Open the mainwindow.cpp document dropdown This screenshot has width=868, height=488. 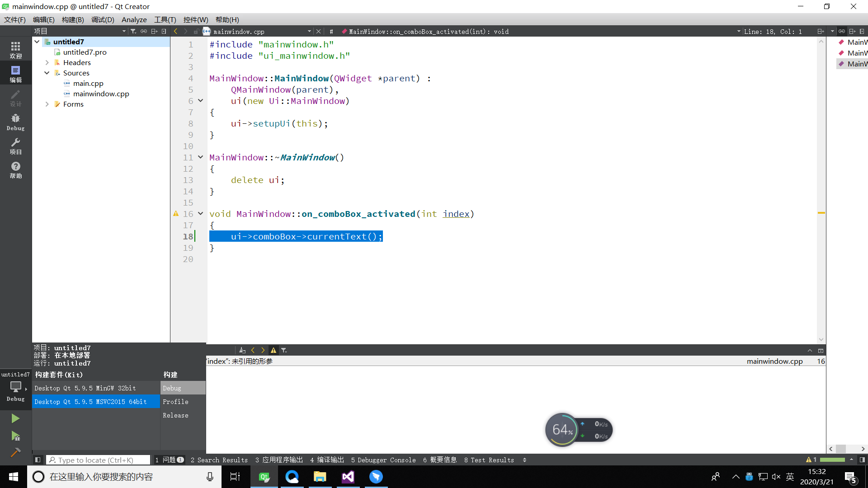(x=309, y=32)
